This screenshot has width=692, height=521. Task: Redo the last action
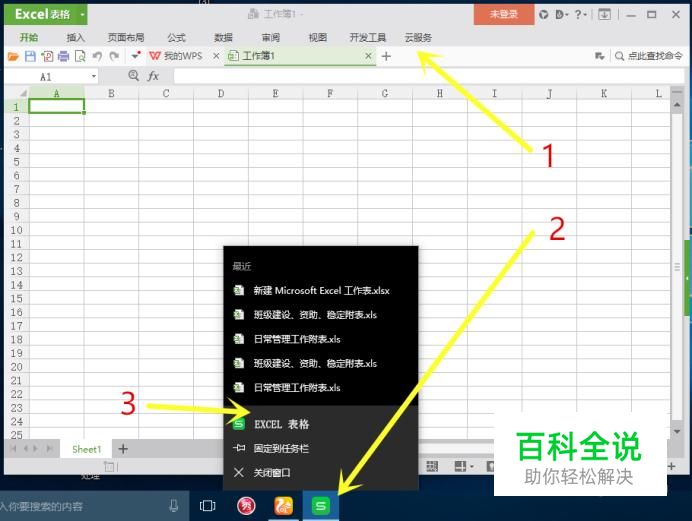click(114, 56)
